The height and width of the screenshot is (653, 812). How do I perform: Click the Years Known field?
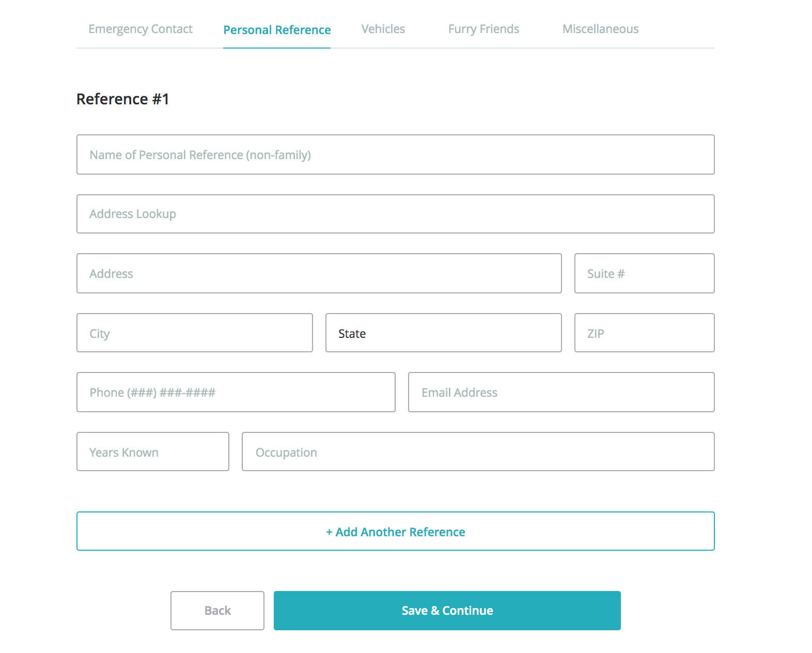click(152, 452)
